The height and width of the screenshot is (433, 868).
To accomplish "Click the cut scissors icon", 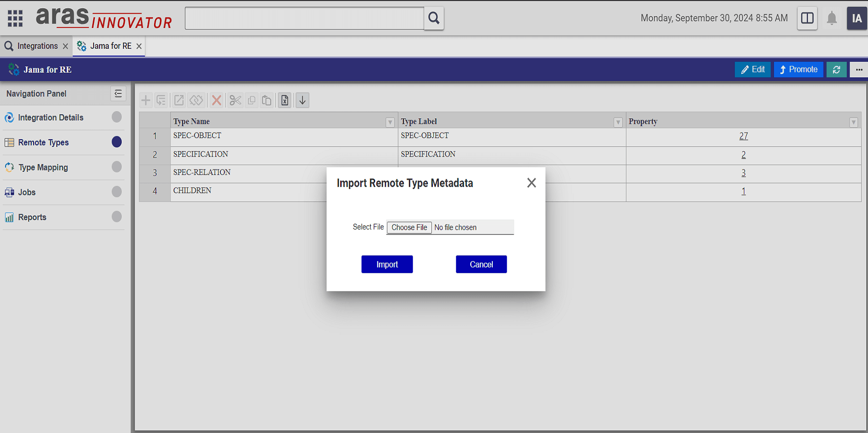I will pyautogui.click(x=236, y=100).
